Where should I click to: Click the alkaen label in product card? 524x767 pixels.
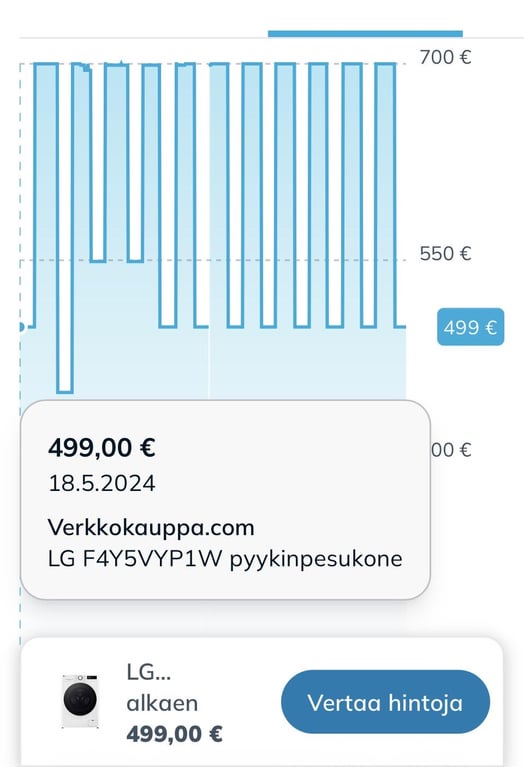(x=162, y=703)
